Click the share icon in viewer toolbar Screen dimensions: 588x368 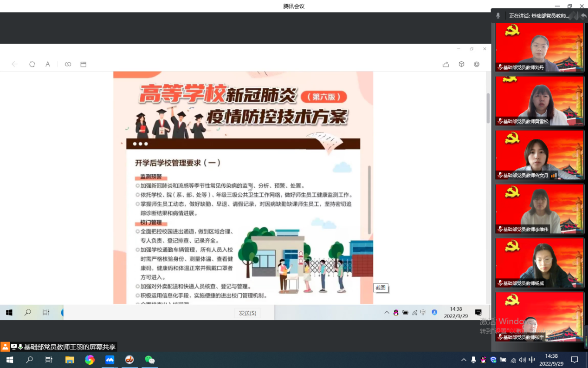(446, 65)
